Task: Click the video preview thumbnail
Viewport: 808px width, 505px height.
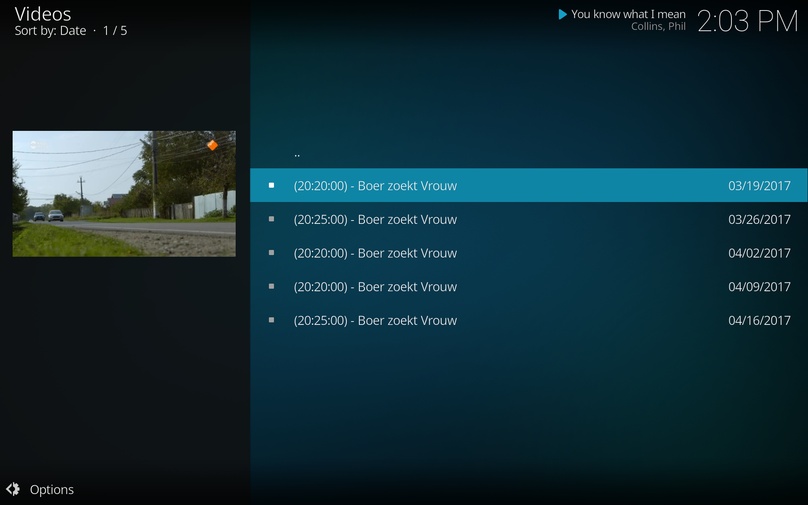Action: tap(124, 194)
